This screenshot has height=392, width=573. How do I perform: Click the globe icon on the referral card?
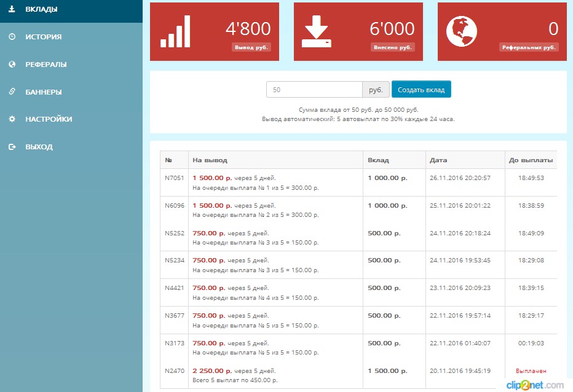coord(462,31)
